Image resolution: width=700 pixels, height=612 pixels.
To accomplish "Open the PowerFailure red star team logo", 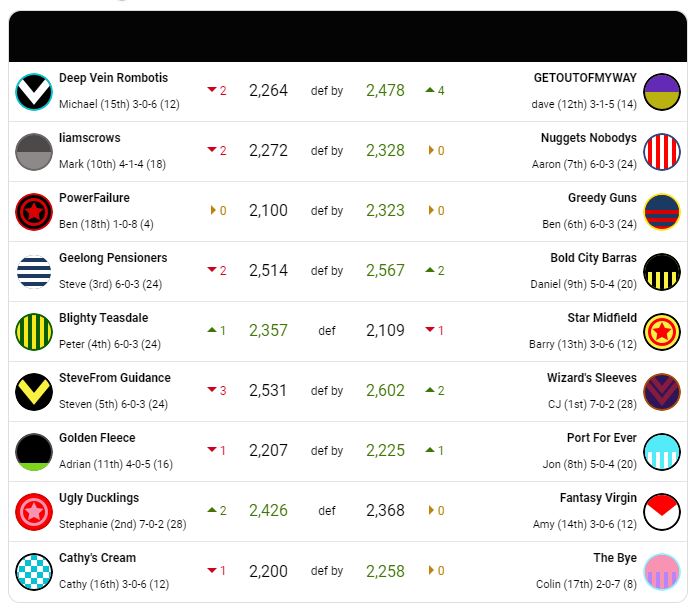I will [x=34, y=212].
